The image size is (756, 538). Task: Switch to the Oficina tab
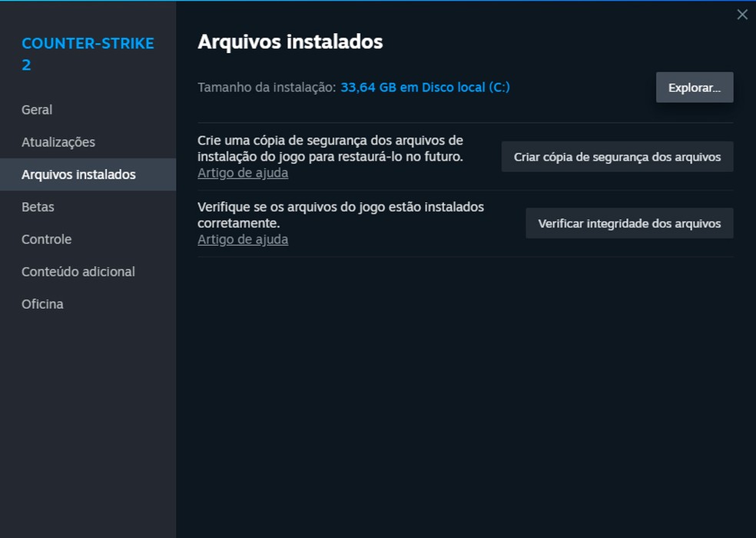(42, 304)
